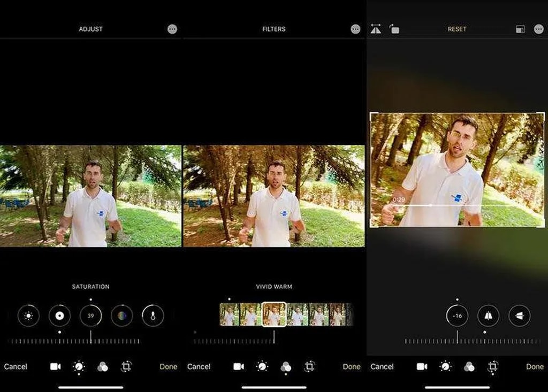Open the more options menu on Filters screen
548x392 pixels.
355,29
